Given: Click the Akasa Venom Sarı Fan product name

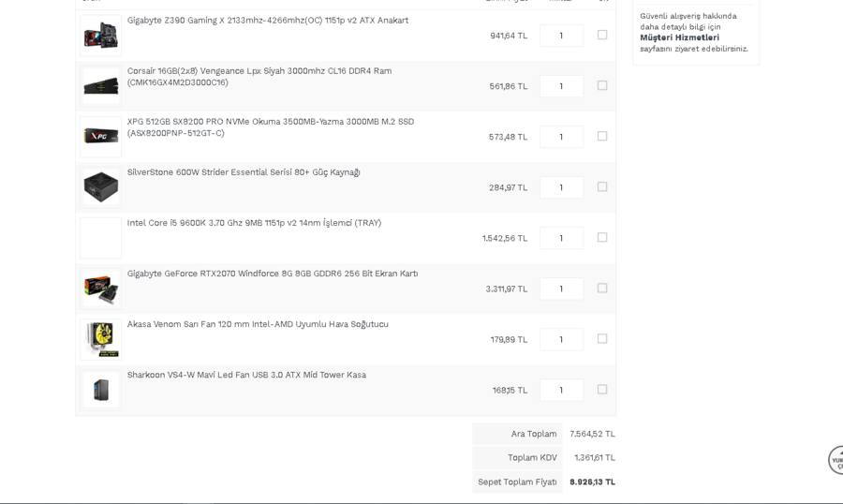Looking at the screenshot, I should point(258,324).
